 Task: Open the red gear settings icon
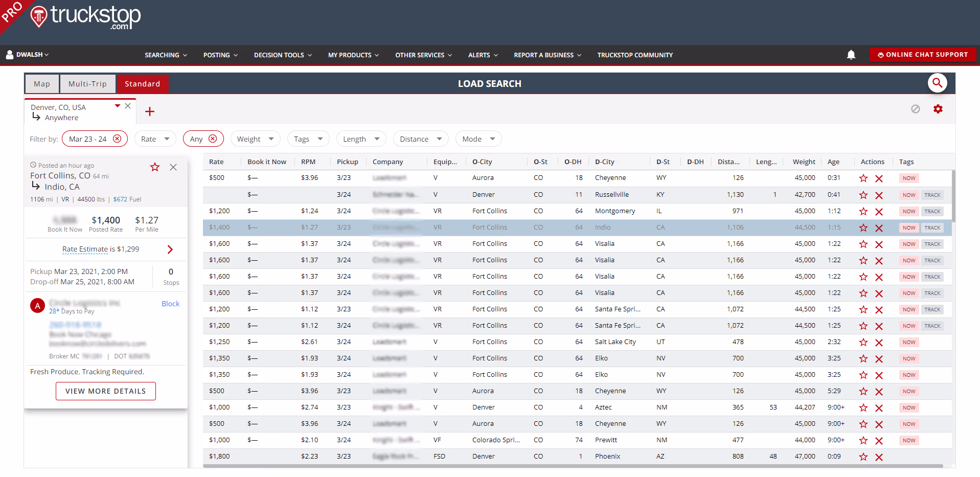tap(938, 109)
